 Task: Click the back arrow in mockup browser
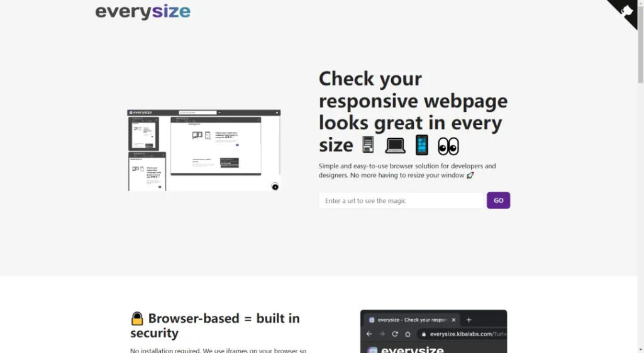369,334
